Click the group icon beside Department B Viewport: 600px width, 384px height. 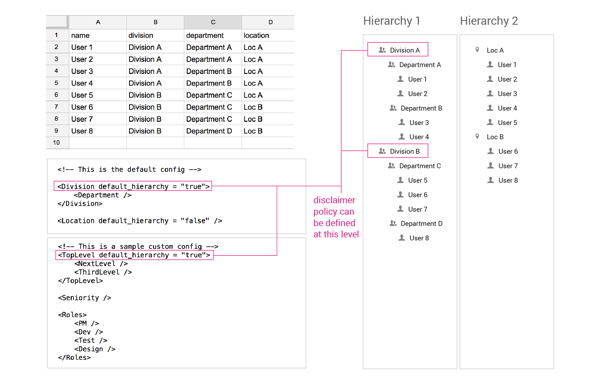tap(393, 108)
